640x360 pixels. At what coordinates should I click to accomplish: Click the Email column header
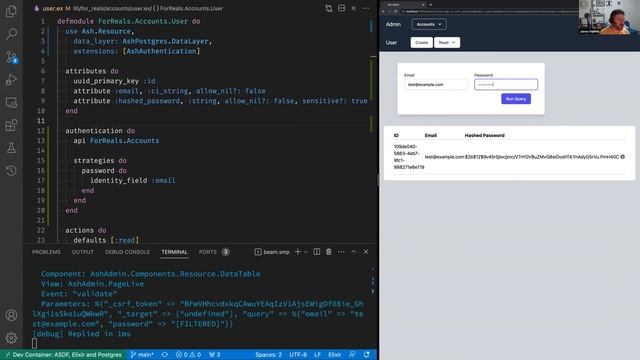tap(431, 135)
